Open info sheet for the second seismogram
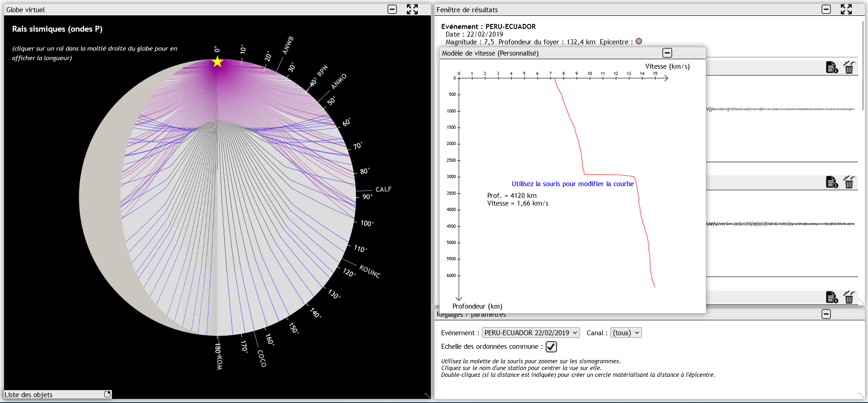 831,182
